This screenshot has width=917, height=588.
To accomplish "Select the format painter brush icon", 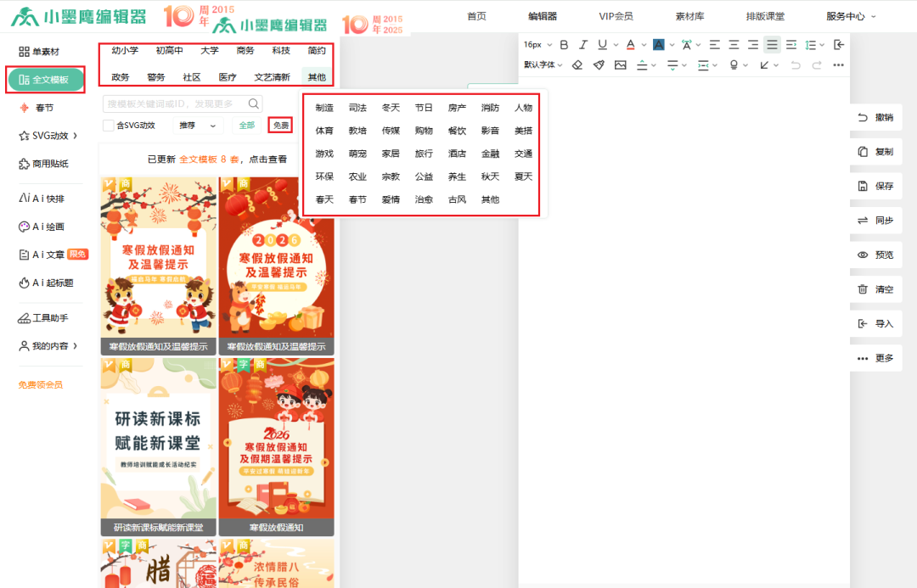I will point(599,64).
